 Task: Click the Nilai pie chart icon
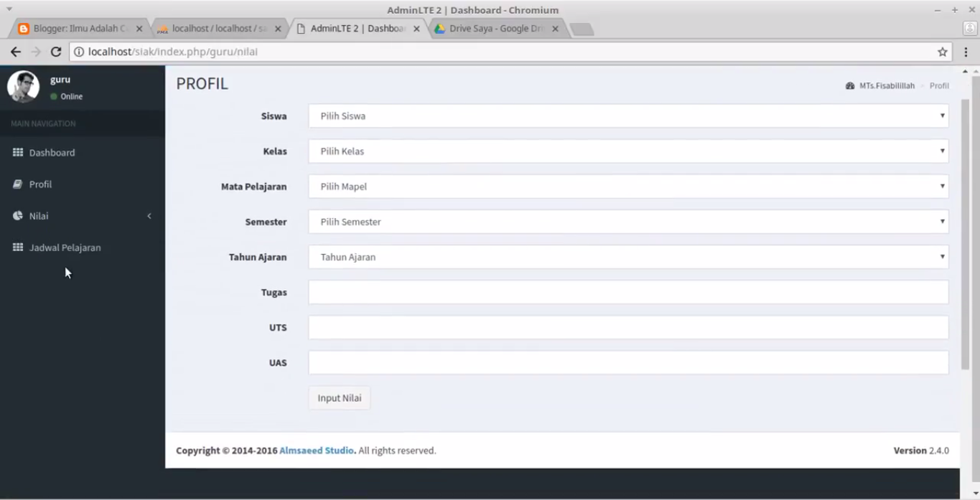pos(18,216)
